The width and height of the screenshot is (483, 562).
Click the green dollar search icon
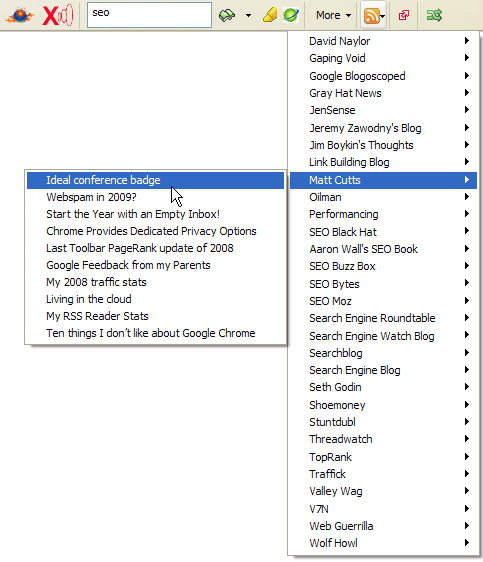[x=227, y=15]
